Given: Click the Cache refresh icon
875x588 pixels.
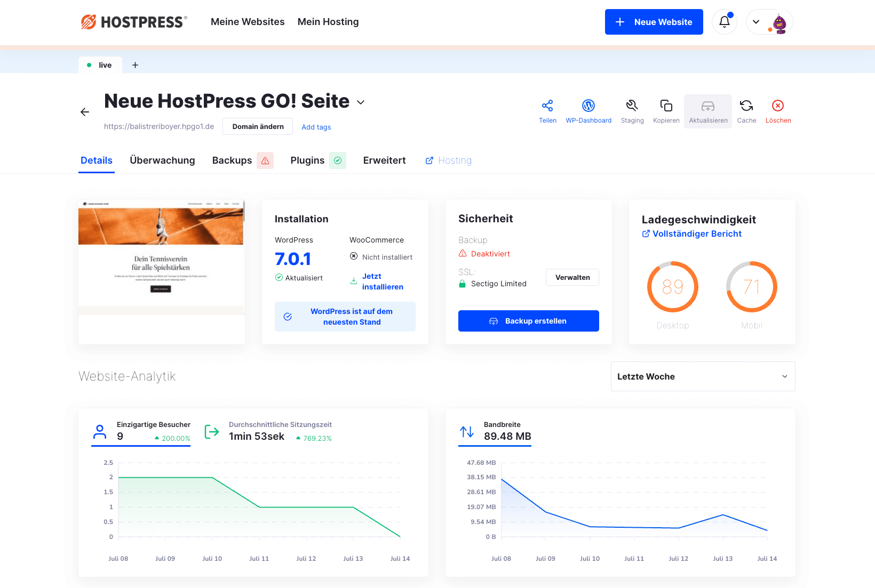Looking at the screenshot, I should (746, 106).
